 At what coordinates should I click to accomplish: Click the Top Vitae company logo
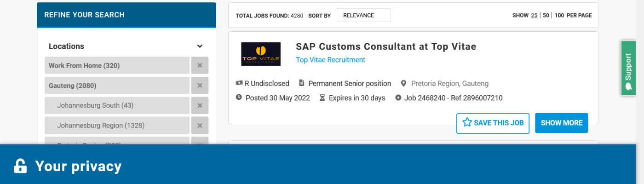pos(261,54)
